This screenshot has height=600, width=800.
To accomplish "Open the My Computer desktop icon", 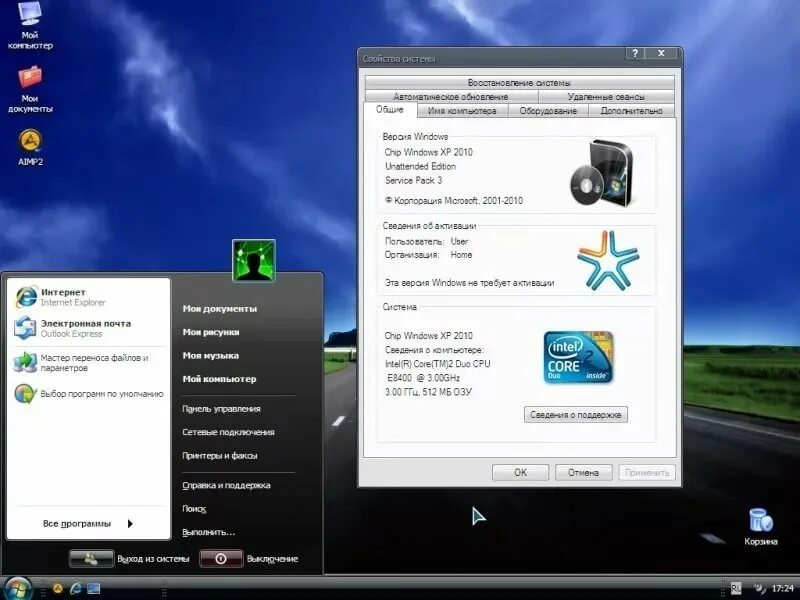I will (30, 26).
